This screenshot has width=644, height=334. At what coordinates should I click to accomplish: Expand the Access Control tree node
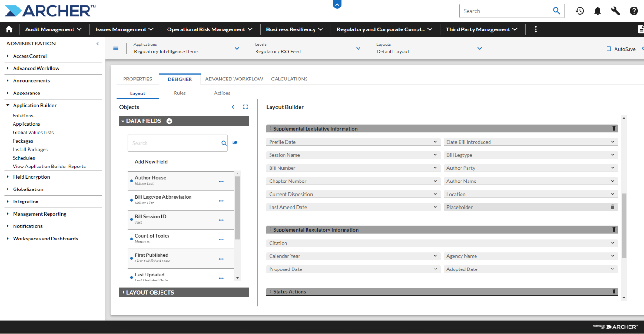pos(8,56)
